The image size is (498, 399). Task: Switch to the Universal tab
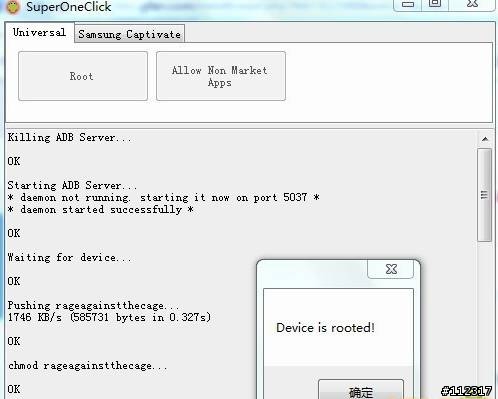point(39,32)
